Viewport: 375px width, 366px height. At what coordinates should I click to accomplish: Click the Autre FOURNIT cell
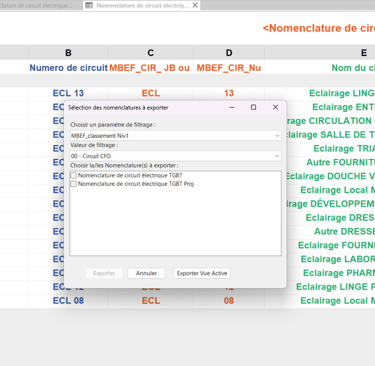pyautogui.click(x=331, y=162)
